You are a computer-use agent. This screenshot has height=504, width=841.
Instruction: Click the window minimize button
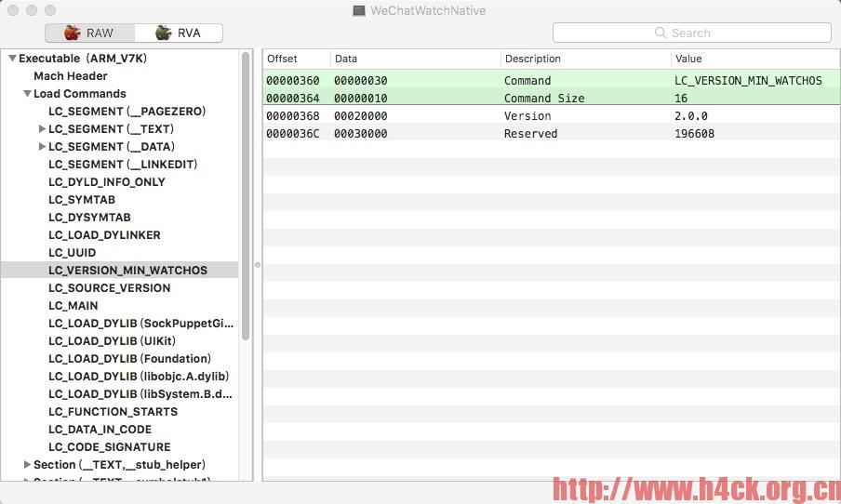click(32, 10)
